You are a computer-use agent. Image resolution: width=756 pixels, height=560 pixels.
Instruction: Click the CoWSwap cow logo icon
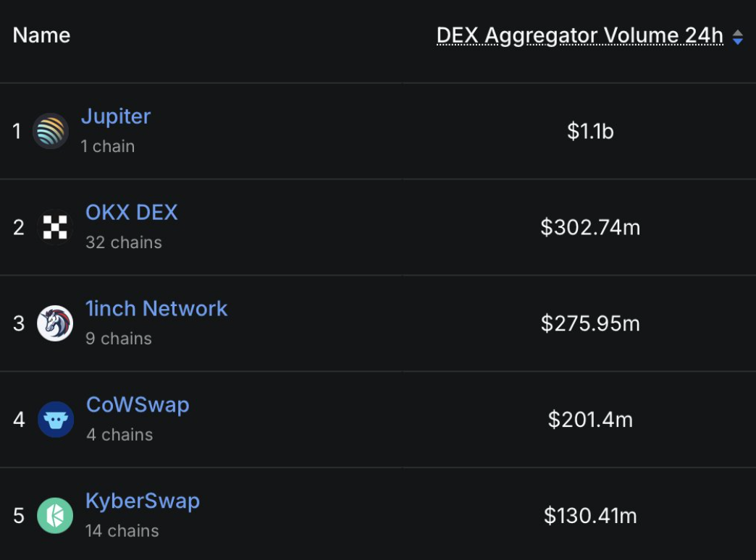click(56, 420)
